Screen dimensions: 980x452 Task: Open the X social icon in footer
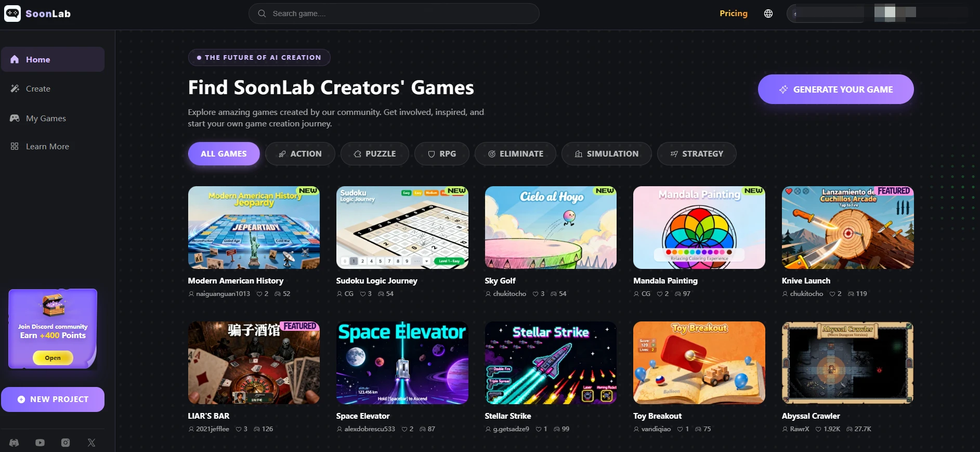(92, 443)
